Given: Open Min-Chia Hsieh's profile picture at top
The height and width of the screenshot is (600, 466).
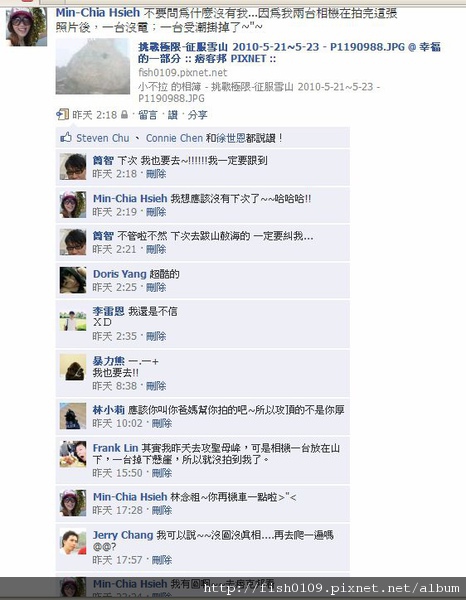Looking at the screenshot, I should [26, 26].
